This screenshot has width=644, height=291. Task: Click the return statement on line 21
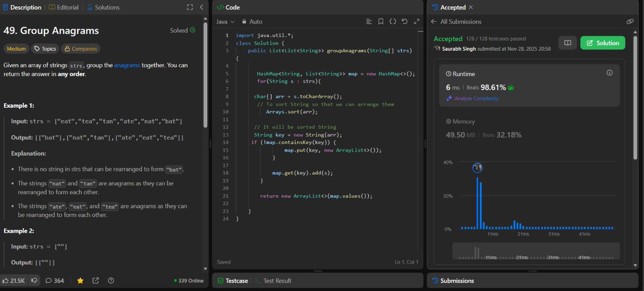pyautogui.click(x=316, y=196)
